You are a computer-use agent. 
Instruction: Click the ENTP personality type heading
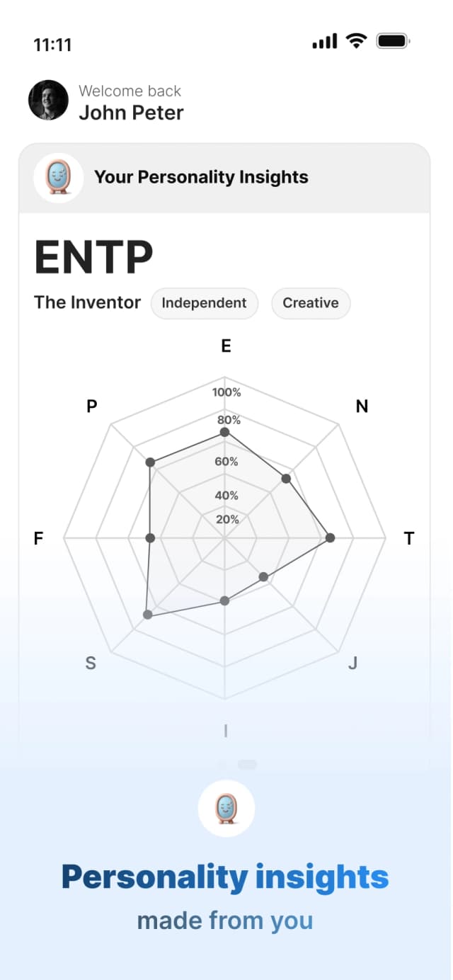coord(93,258)
